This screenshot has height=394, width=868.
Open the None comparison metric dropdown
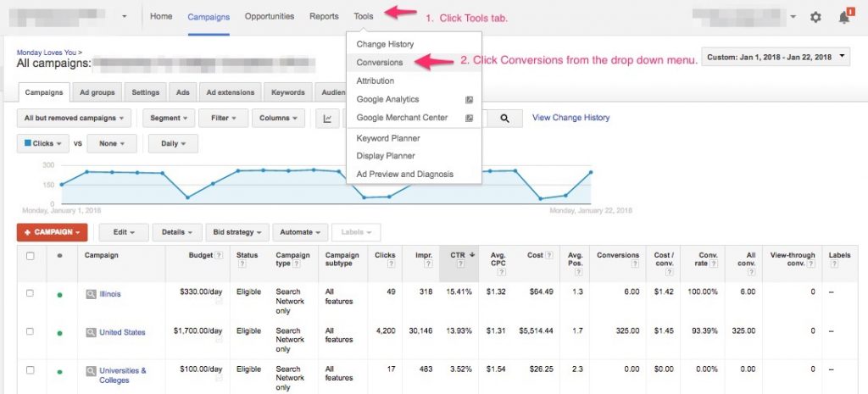point(112,143)
